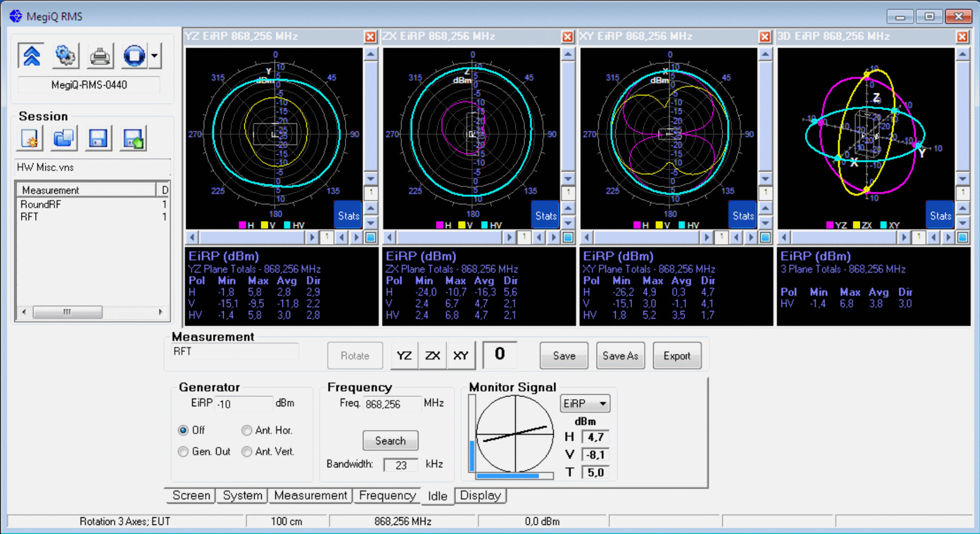Click the printer icon
The image size is (980, 534).
[x=100, y=56]
